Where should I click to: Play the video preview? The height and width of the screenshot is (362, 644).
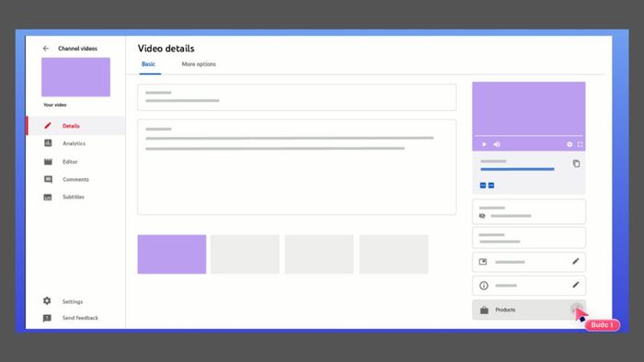[x=484, y=144]
